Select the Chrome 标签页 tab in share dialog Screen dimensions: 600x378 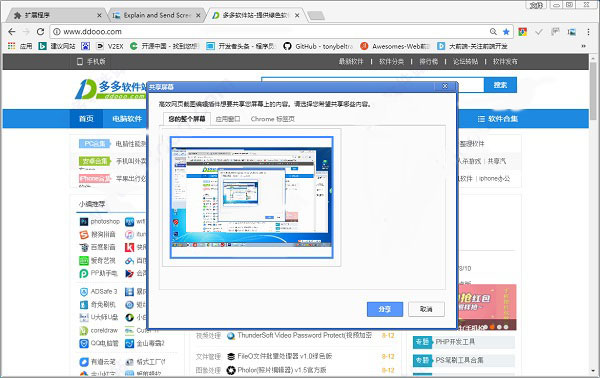coord(273,119)
